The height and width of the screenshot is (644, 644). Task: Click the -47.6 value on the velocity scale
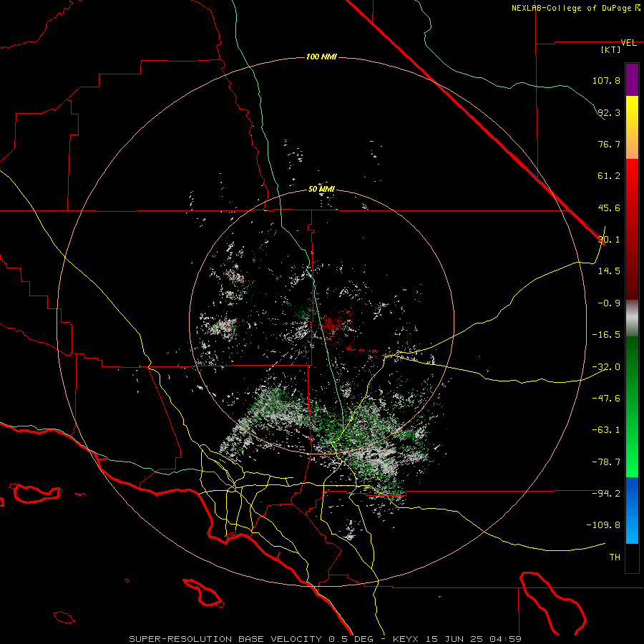(606, 399)
